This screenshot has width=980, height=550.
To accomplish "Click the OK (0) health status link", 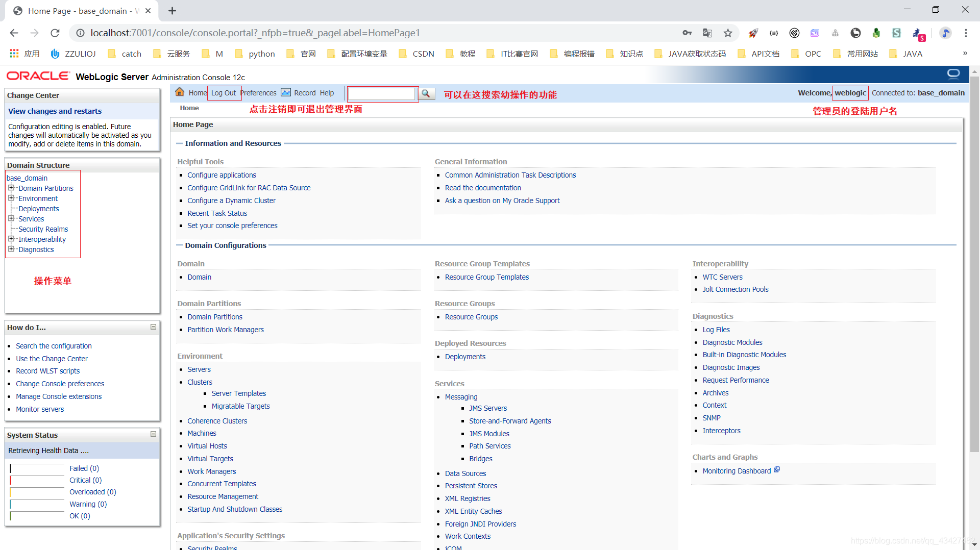I will pos(80,516).
